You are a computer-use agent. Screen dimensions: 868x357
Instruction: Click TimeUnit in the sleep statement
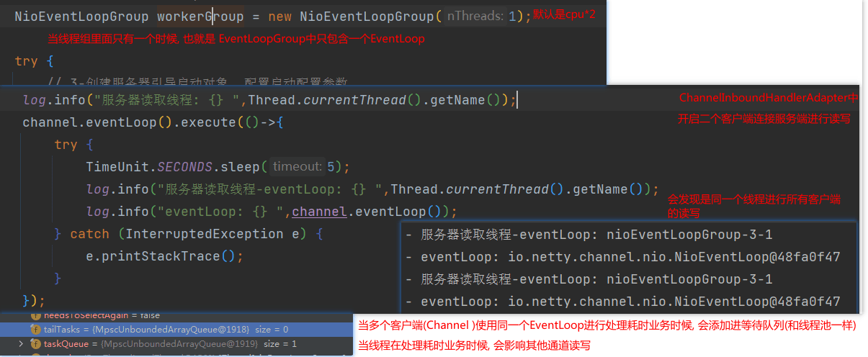click(117, 167)
